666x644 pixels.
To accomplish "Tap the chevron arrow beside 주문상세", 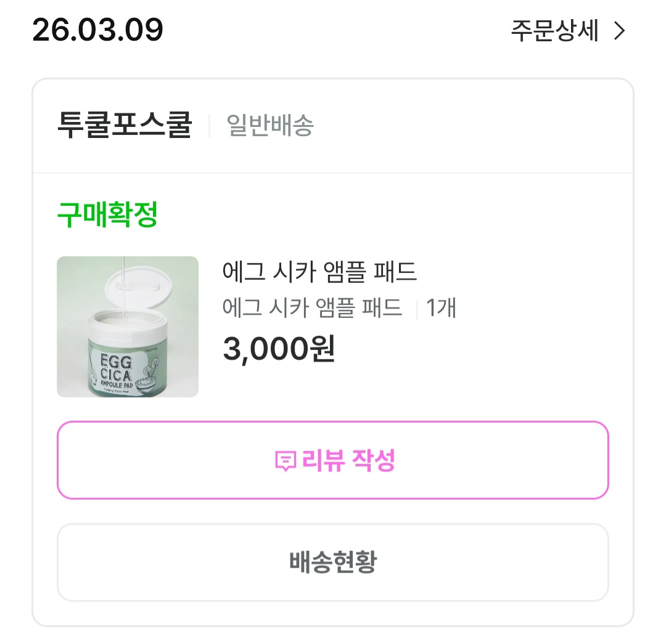I will [x=620, y=31].
